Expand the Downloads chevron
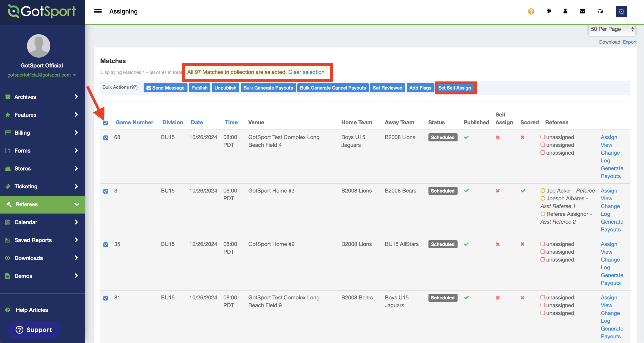644x343 pixels. tap(76, 258)
